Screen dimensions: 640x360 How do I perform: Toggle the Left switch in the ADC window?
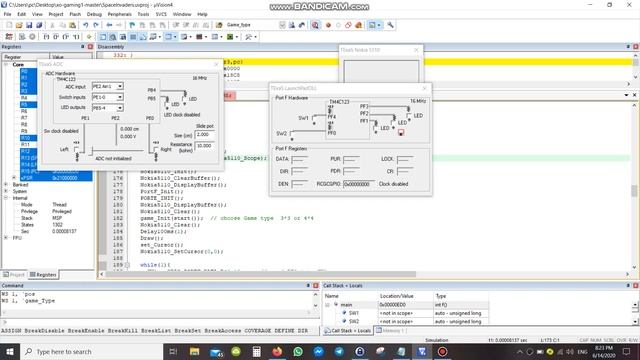(76, 150)
